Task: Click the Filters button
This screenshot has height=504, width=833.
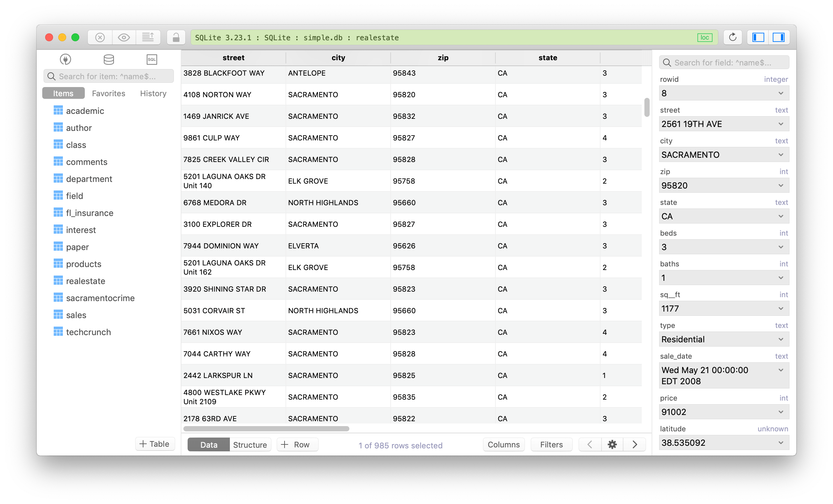Action: click(x=551, y=444)
